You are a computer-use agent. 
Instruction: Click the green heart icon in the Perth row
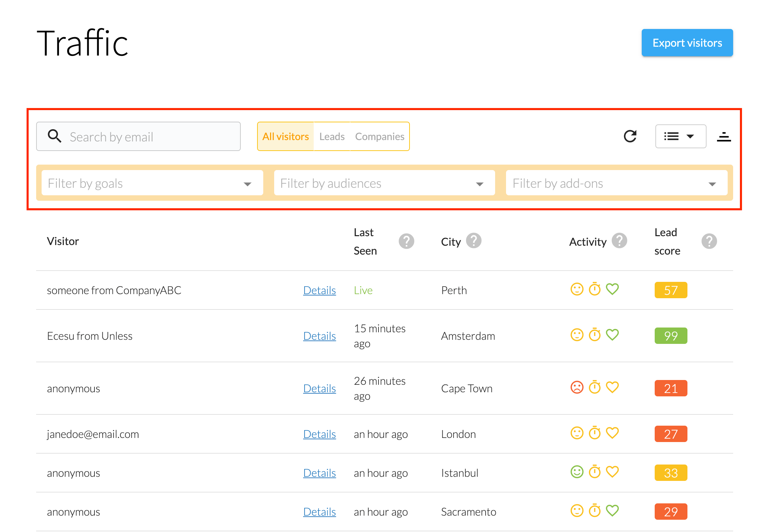click(x=612, y=289)
